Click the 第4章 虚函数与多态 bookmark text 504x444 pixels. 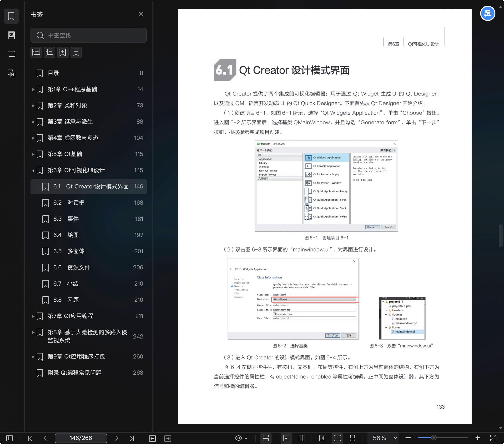coord(73,138)
